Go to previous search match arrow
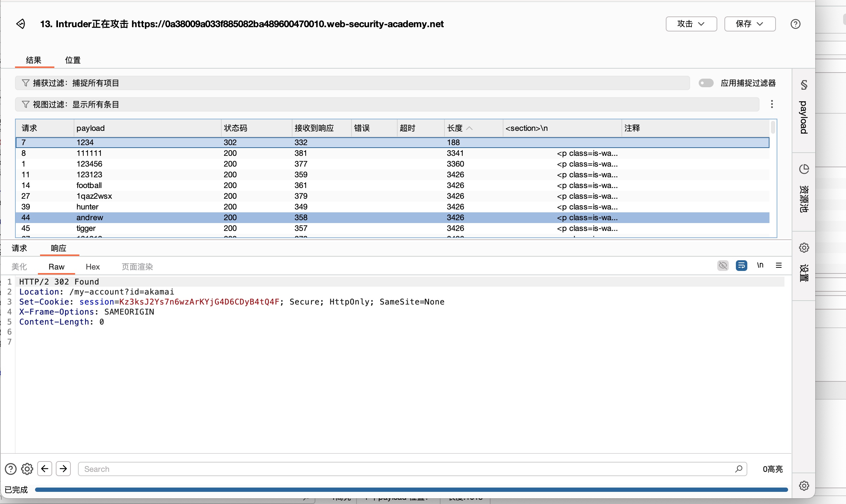Viewport: 846px width, 504px height. (x=45, y=469)
